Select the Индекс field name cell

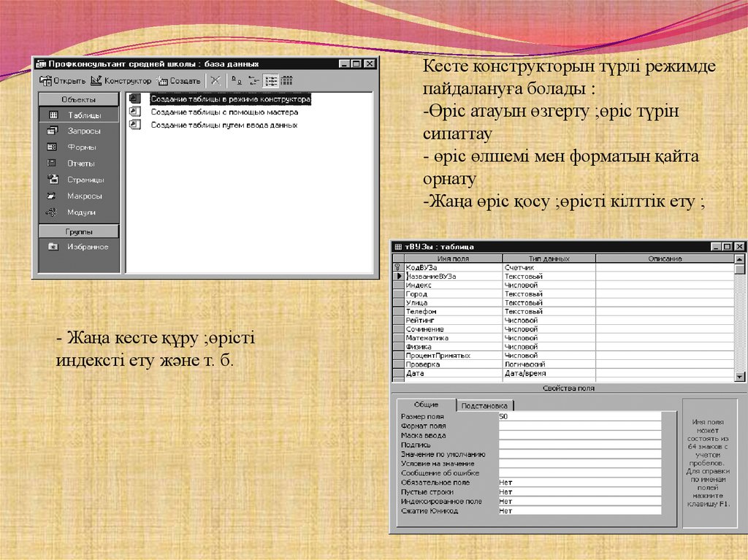coord(453,285)
